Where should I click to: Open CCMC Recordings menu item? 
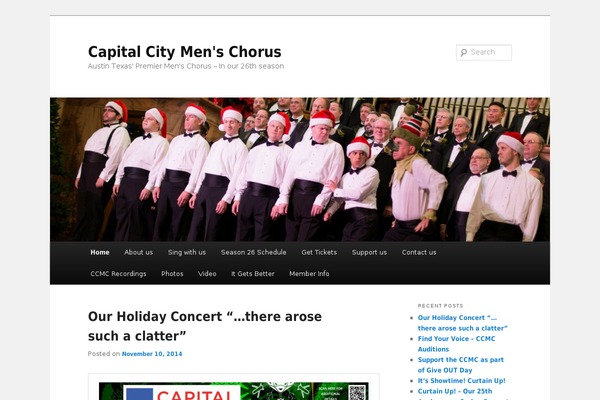[x=118, y=274]
